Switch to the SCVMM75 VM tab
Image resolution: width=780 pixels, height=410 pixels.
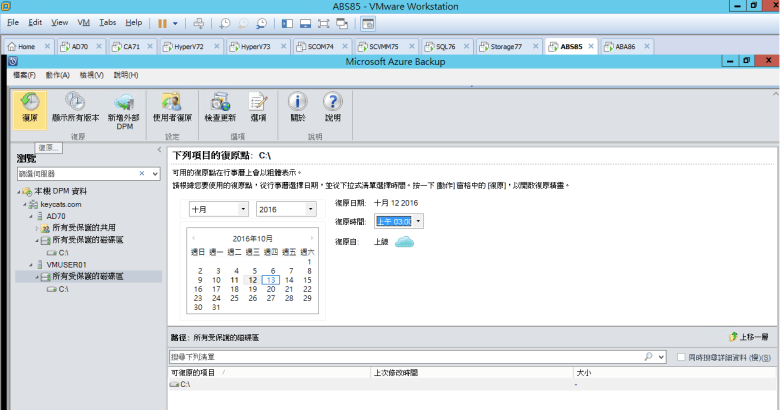click(x=381, y=46)
